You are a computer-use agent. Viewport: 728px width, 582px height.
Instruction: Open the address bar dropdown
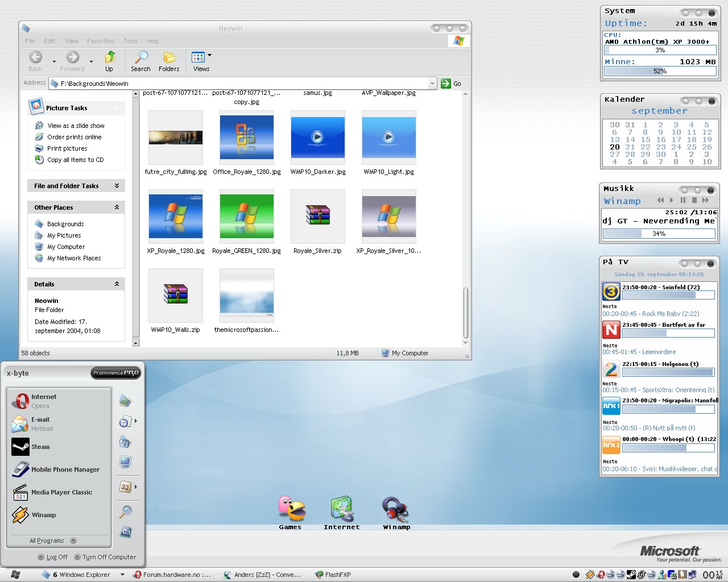coord(432,84)
